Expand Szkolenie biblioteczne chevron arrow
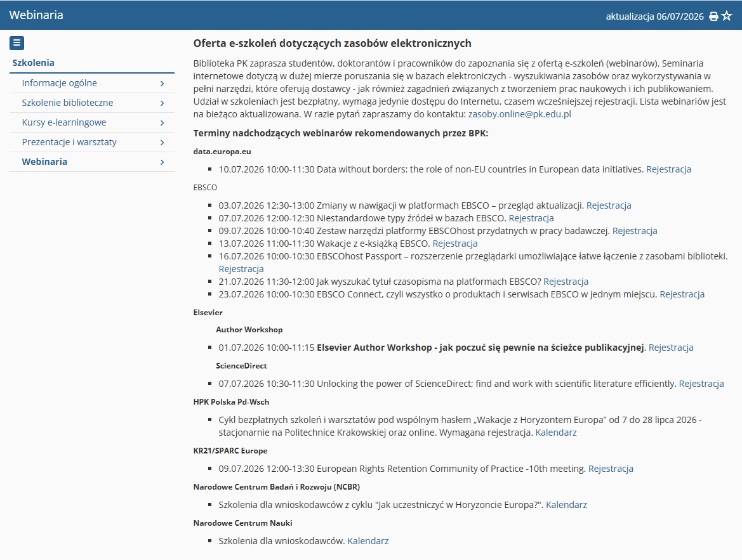The width and height of the screenshot is (742, 560). tap(162, 103)
